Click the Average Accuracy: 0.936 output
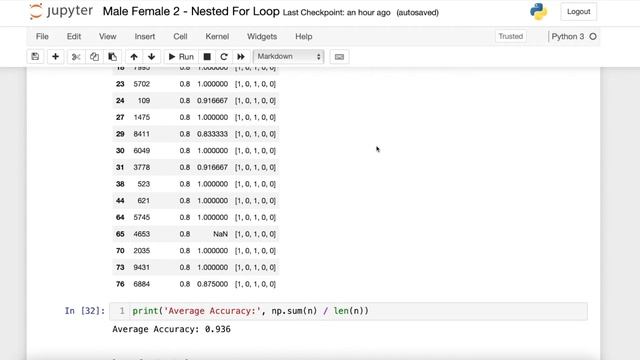 [x=171, y=329]
